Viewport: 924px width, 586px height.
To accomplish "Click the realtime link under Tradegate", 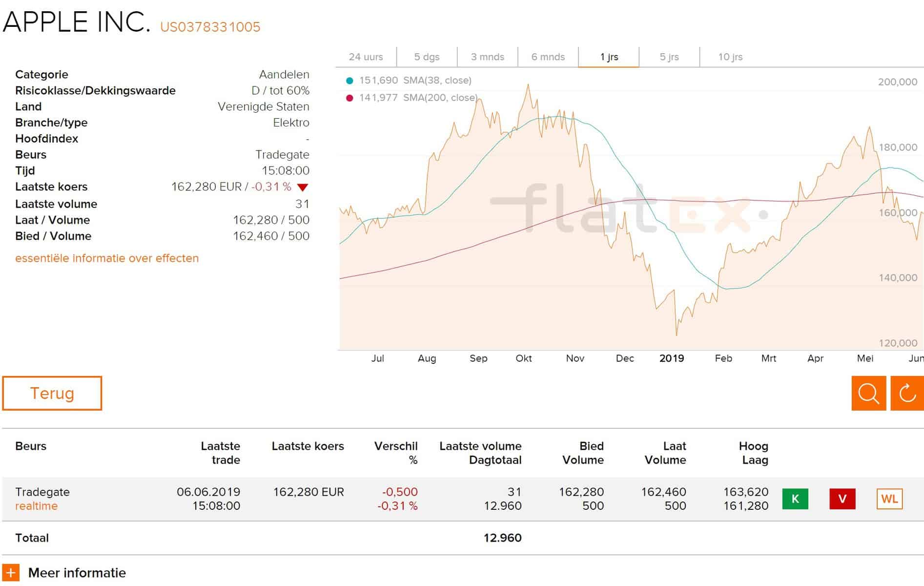I will coord(36,506).
